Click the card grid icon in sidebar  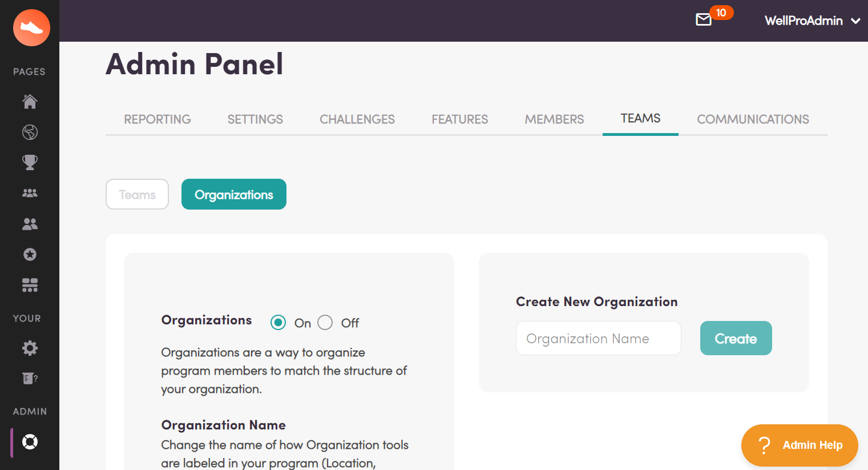coord(30,285)
